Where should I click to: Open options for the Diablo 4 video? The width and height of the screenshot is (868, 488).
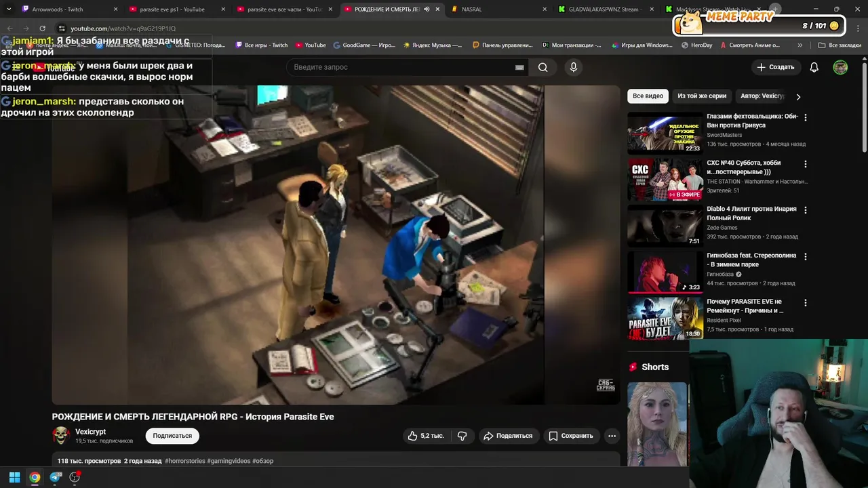tap(806, 210)
